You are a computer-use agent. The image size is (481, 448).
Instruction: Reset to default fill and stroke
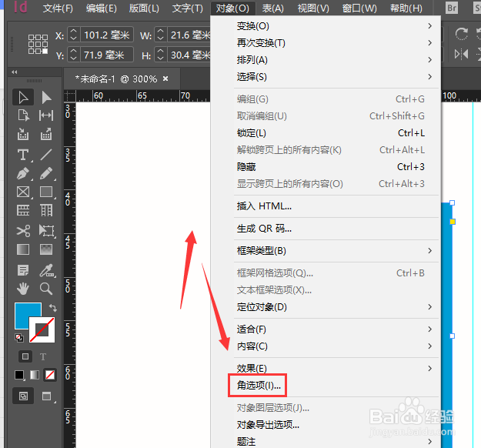pos(19,338)
